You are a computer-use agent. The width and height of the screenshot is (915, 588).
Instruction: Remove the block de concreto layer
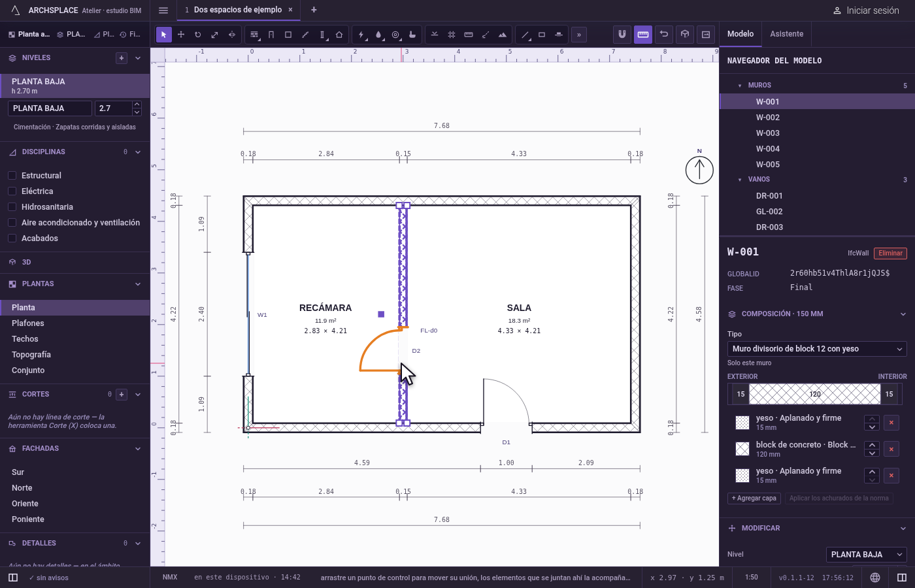pos(891,449)
